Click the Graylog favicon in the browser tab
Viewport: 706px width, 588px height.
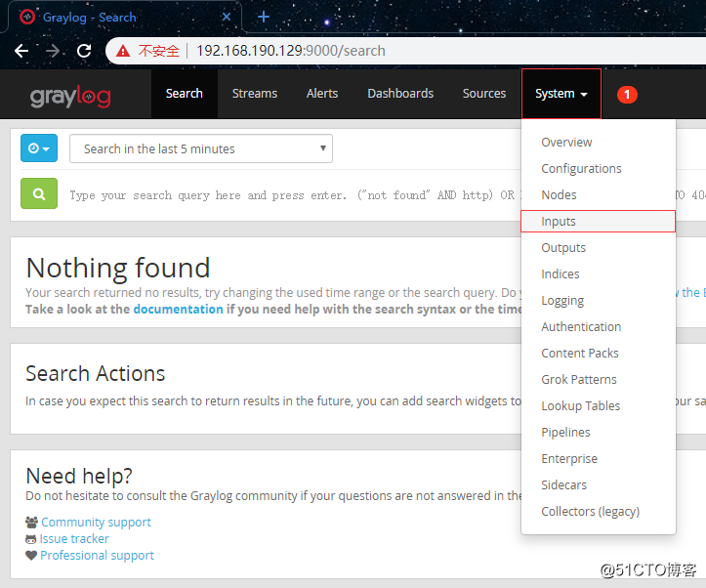[27, 18]
